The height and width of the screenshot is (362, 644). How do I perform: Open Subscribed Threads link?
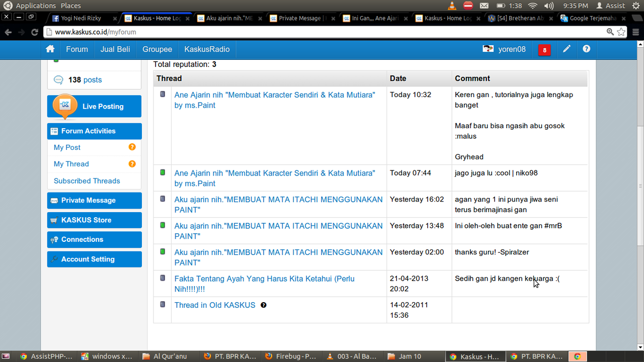[87, 181]
